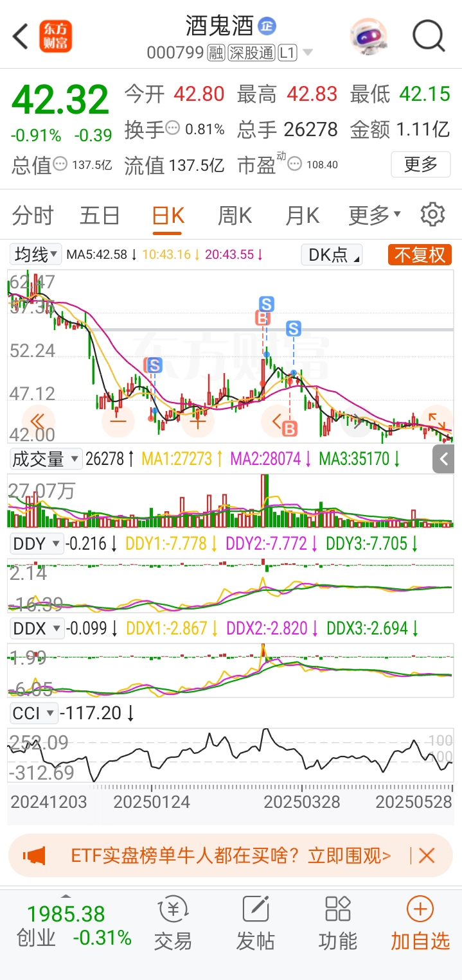Open the 更多 chart period dropdown

pos(375,216)
